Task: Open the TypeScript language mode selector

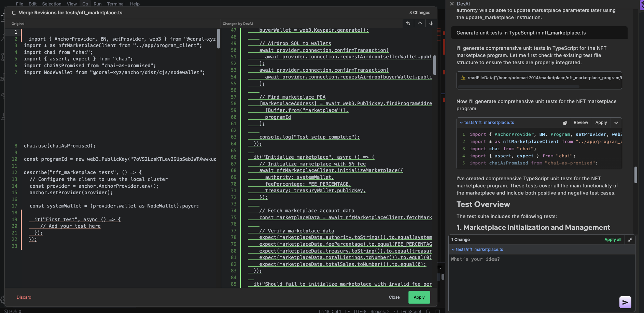Action: tap(411, 311)
